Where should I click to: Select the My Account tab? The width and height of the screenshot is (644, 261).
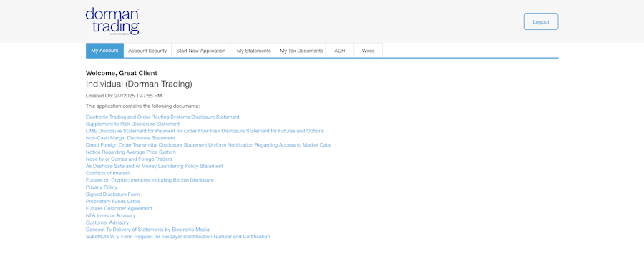tap(104, 51)
